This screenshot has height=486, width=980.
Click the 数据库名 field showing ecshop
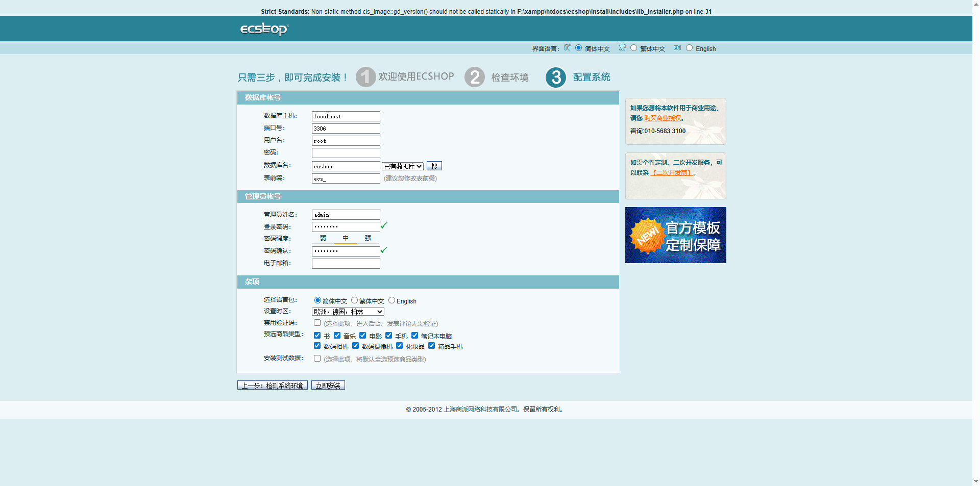pyautogui.click(x=346, y=166)
